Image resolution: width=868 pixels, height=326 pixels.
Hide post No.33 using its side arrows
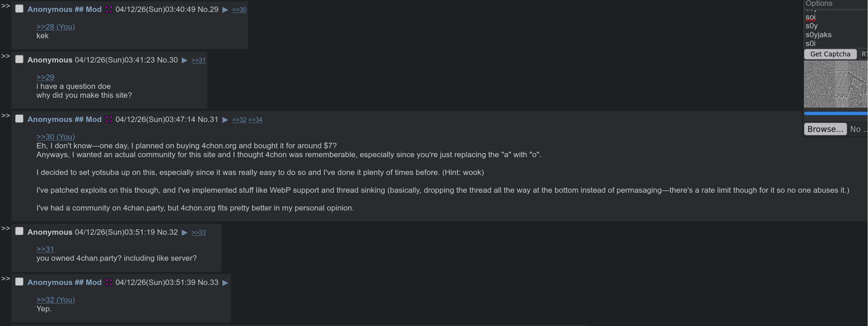point(5,279)
